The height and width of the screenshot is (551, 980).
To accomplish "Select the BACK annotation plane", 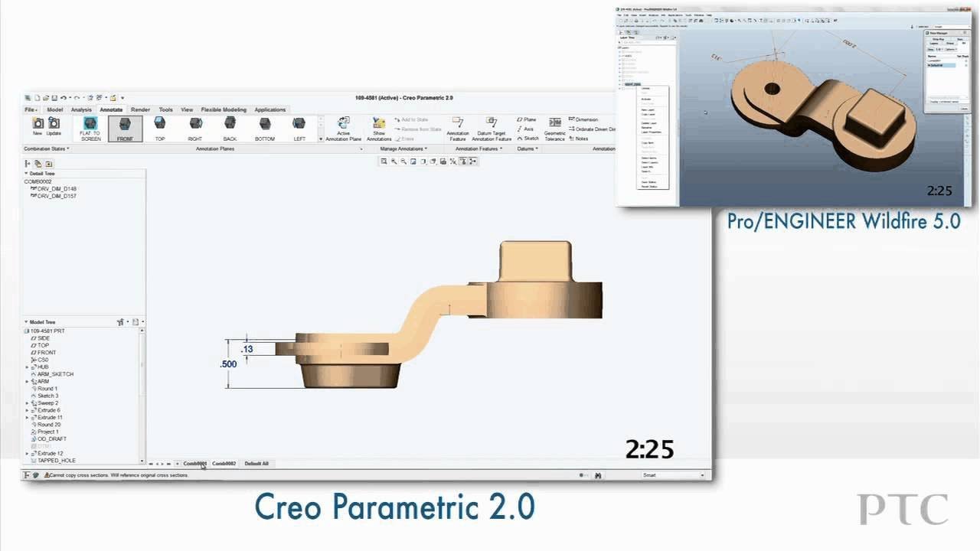I will point(230,129).
